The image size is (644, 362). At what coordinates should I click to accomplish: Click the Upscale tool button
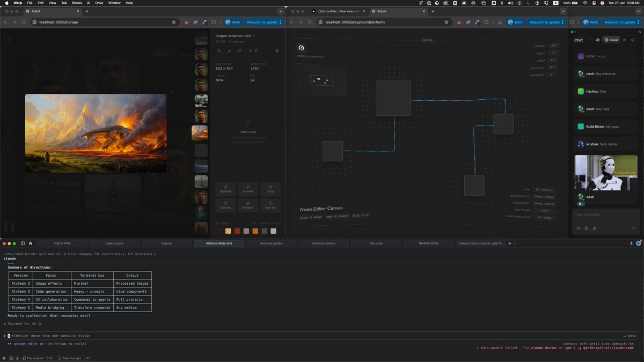pyautogui.click(x=225, y=205)
